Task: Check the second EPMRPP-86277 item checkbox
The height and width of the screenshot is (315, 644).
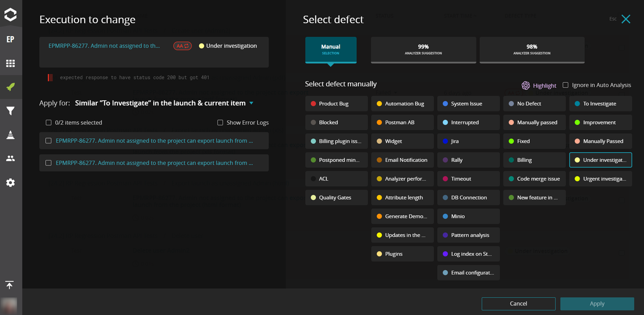Action: point(49,163)
